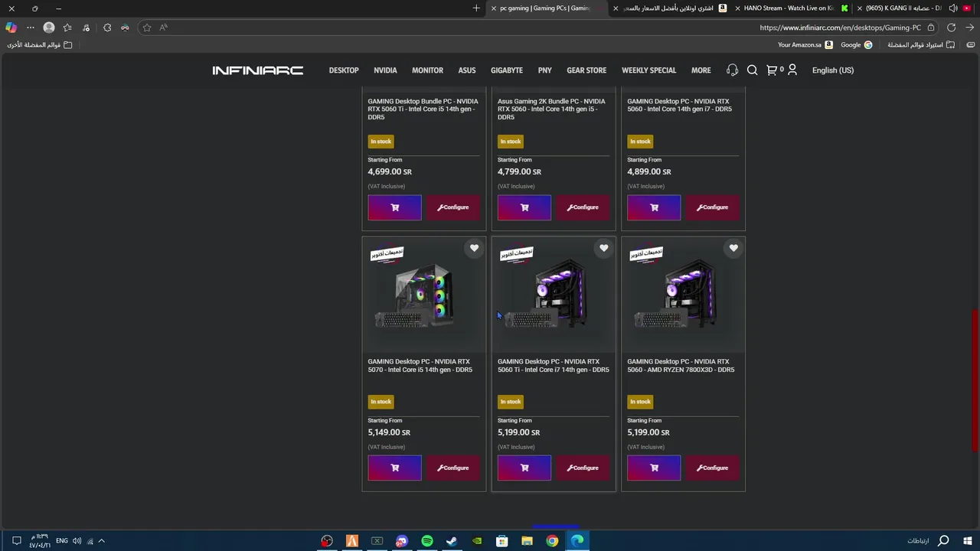The width and height of the screenshot is (980, 551).
Task: Add Ryzen 7800X3D PC to cart
Action: 654,468
